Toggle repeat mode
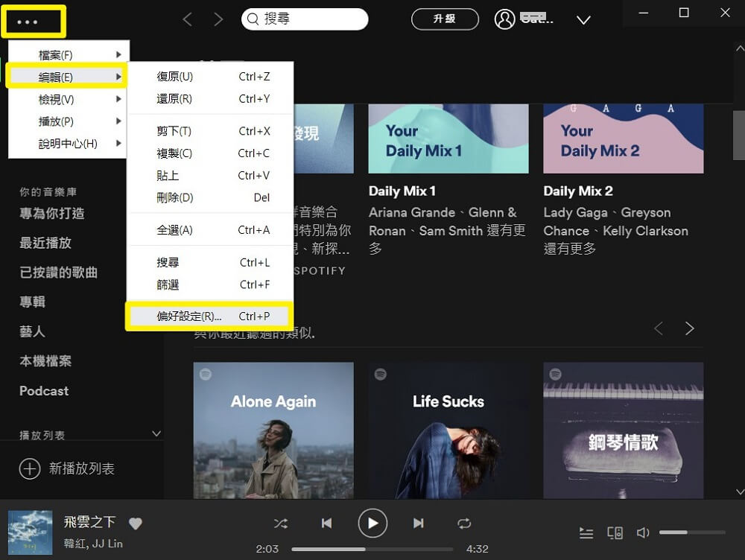The width and height of the screenshot is (745, 560). point(464,524)
